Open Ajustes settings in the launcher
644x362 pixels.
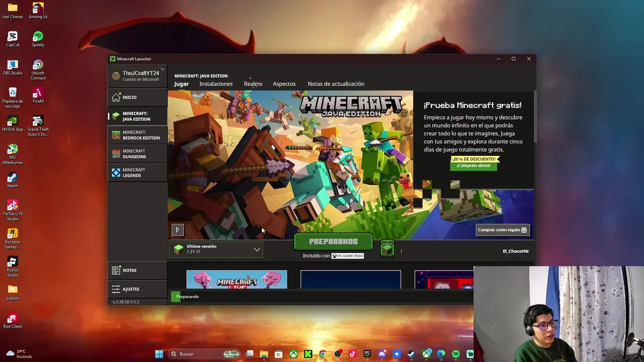tap(137, 289)
